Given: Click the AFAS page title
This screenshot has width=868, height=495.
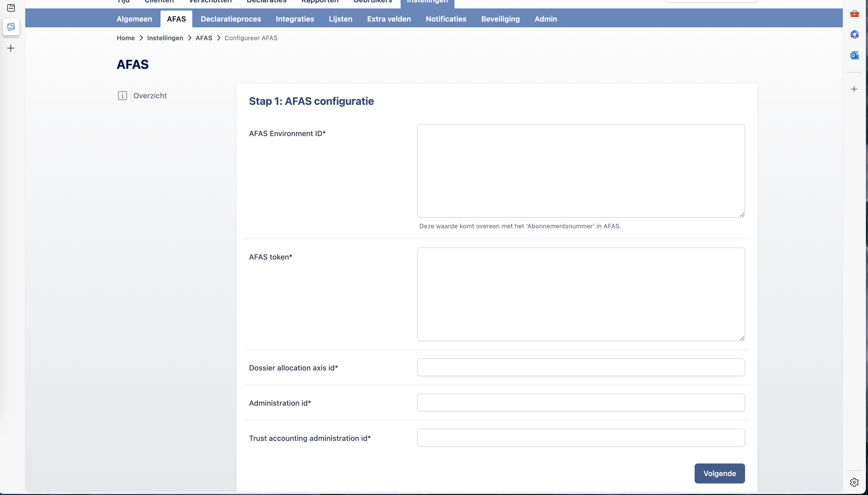Looking at the screenshot, I should 133,64.
